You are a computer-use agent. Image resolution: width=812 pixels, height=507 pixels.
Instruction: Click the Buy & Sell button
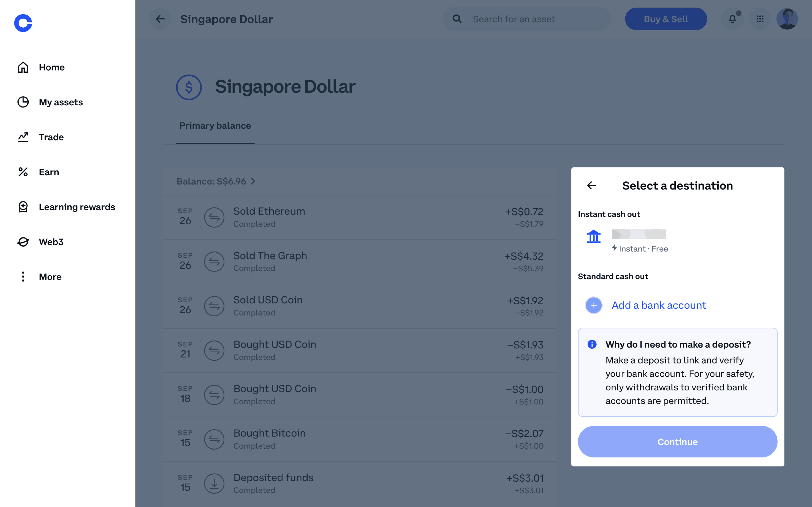pyautogui.click(x=666, y=19)
